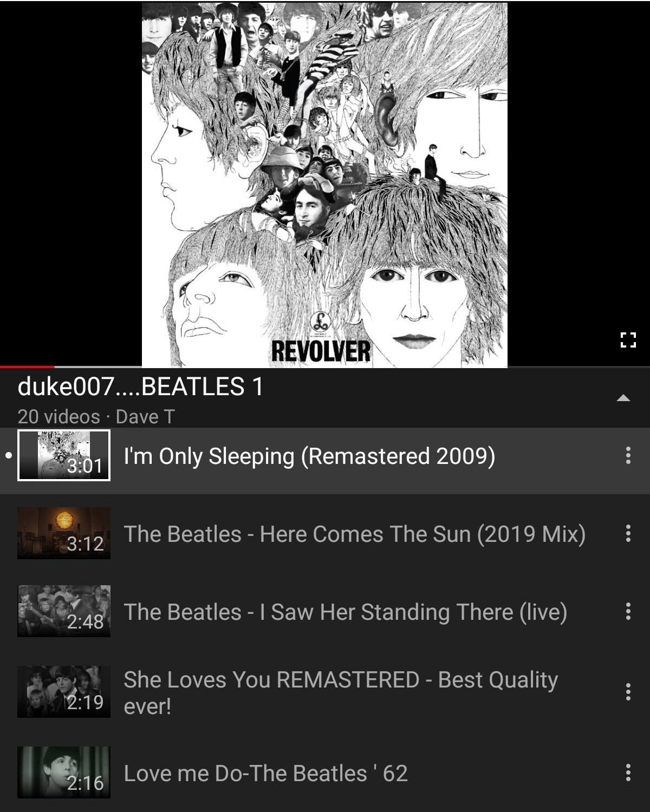Open options menu for She Loves You REMASTERED
650x812 pixels.
click(628, 692)
